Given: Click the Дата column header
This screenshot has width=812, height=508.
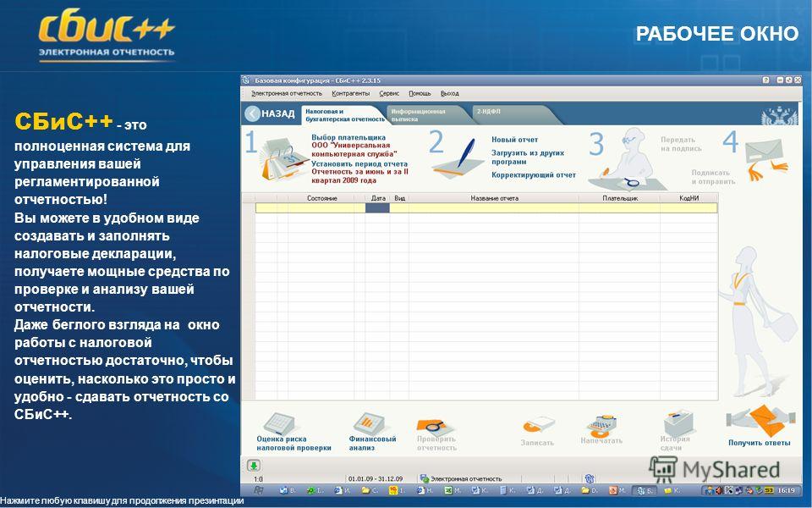Looking at the screenshot, I should [x=378, y=198].
